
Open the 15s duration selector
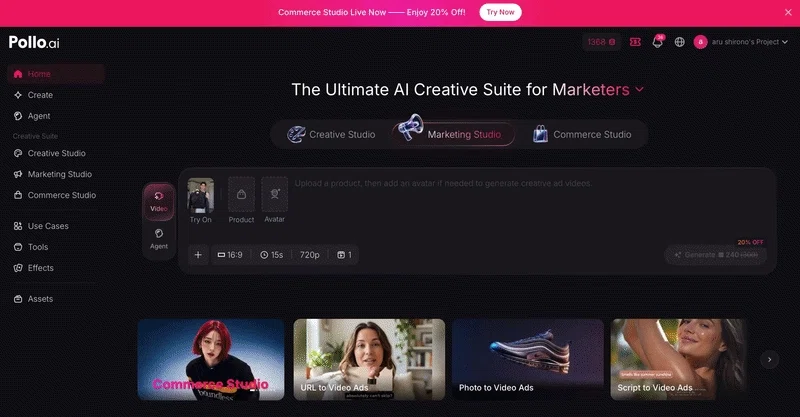271,255
